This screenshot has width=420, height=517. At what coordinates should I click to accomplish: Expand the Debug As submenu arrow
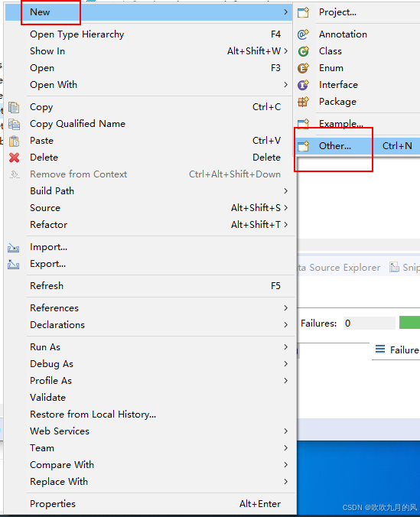pyautogui.click(x=285, y=364)
